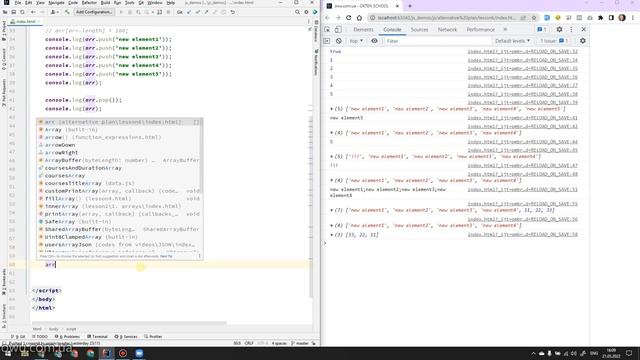Viewport: 640px width, 360px height.
Task: Open the Refactor menu in the IDE
Action: coord(89,2)
